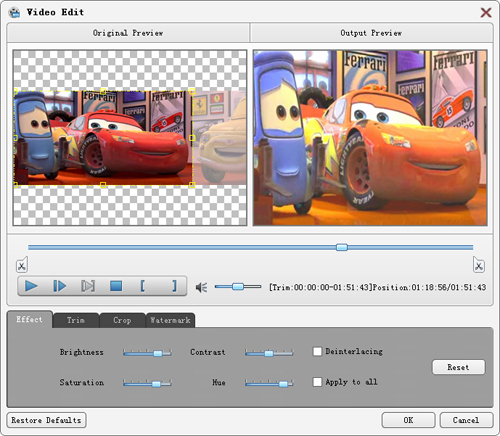Click the video position seek bar handle
The width and height of the screenshot is (500, 436).
[342, 247]
